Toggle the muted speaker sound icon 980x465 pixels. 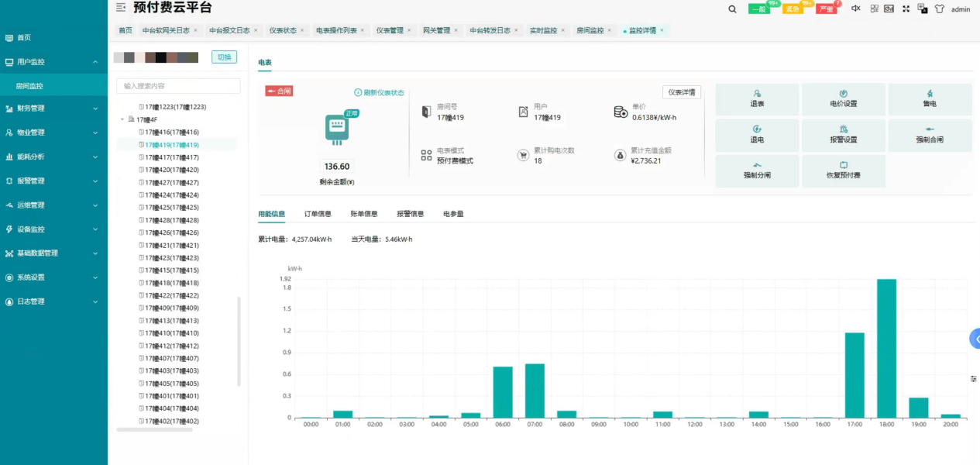(x=856, y=9)
